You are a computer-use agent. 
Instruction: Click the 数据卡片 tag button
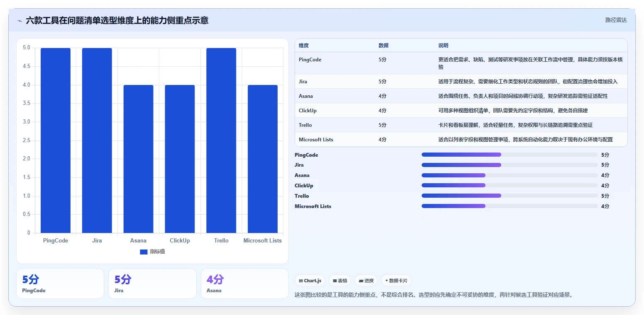[396, 281]
